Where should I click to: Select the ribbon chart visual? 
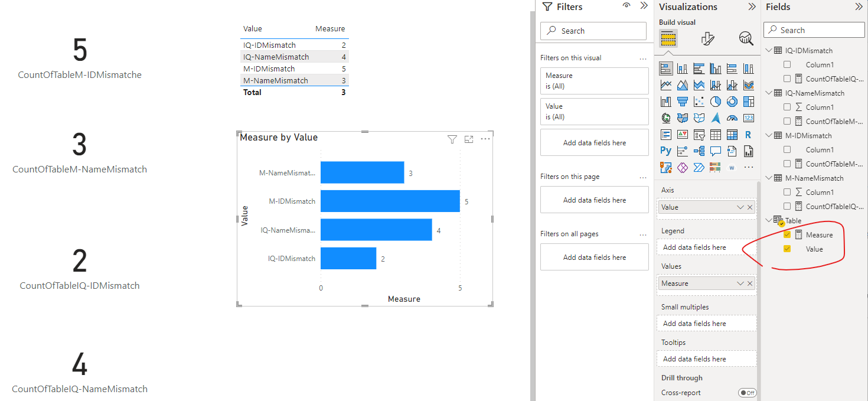[x=749, y=85]
